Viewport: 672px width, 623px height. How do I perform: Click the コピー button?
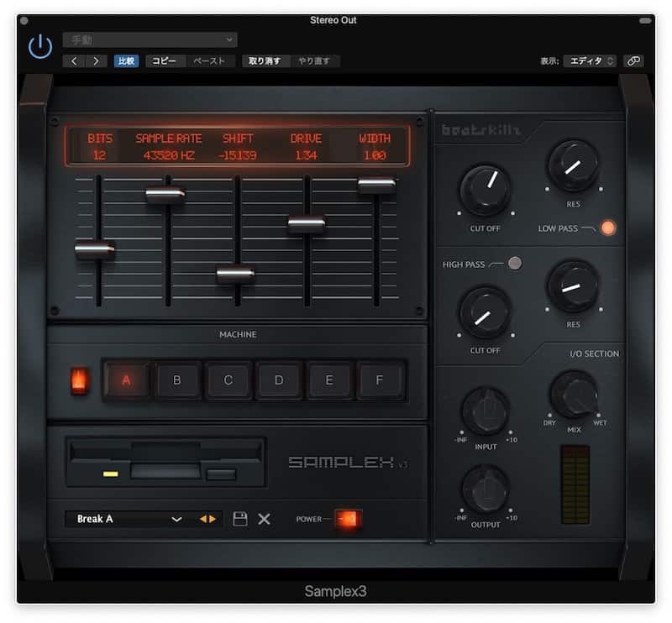[165, 60]
